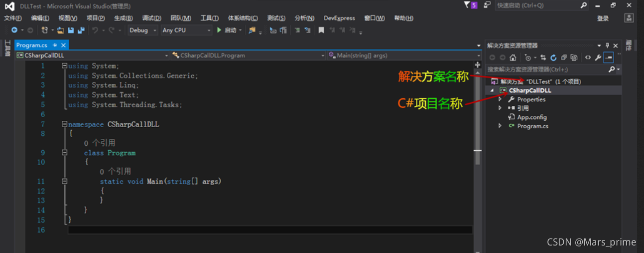Open the CSharpCallDLL project scope dropdown
The height and width of the screenshot is (253, 644).
[92, 55]
